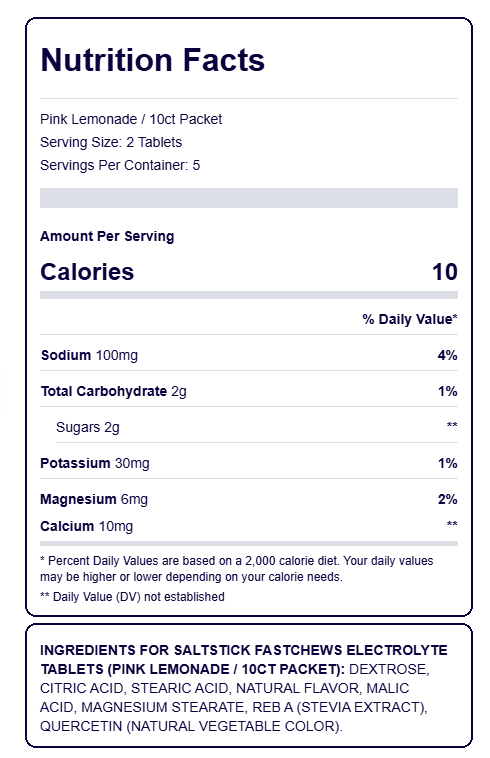Click Servings Per Container: 5 line
The width and height of the screenshot is (490, 758).
(x=120, y=165)
